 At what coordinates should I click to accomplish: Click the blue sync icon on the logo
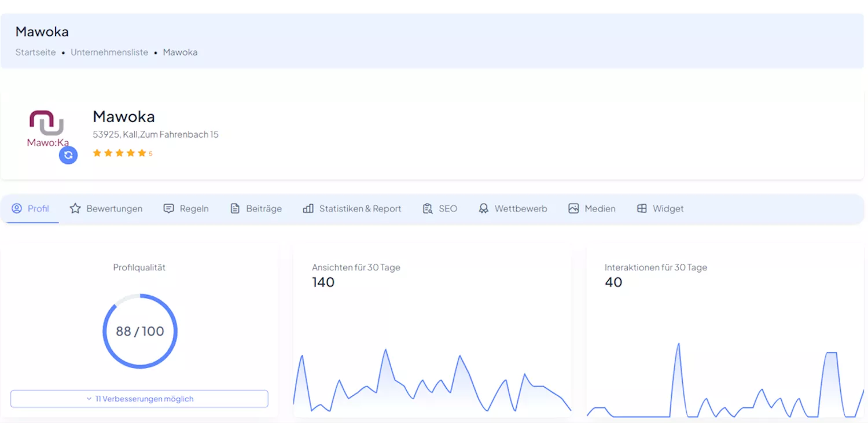coord(68,155)
